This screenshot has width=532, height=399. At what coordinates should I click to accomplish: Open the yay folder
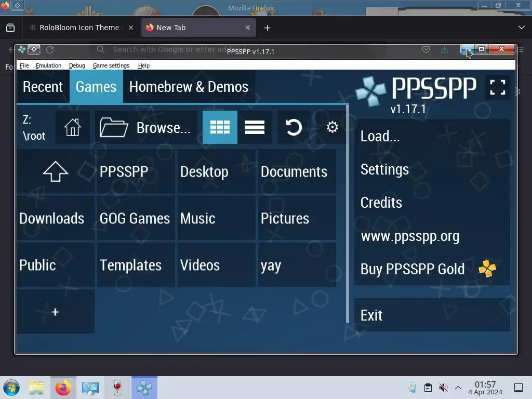coord(297,265)
